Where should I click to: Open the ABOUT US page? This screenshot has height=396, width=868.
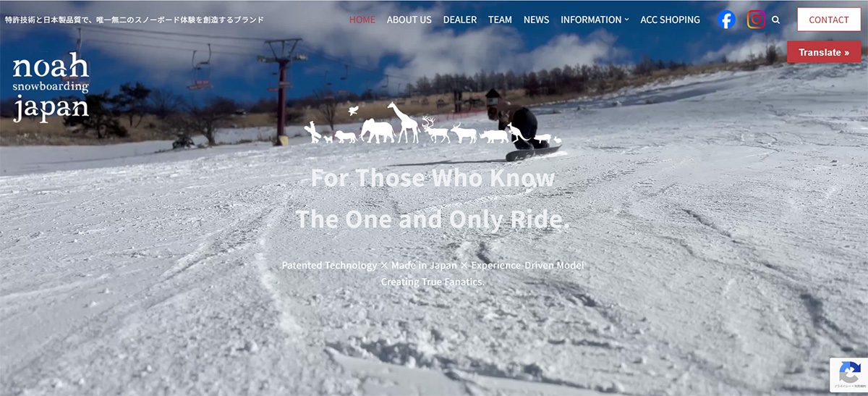[409, 20]
